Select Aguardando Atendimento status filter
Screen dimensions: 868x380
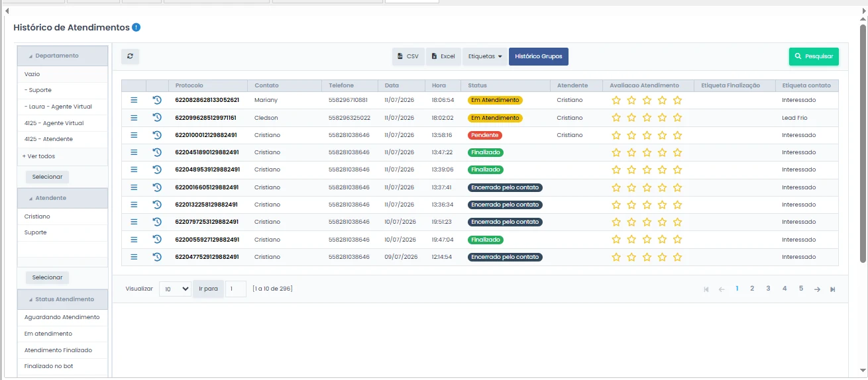click(x=63, y=317)
